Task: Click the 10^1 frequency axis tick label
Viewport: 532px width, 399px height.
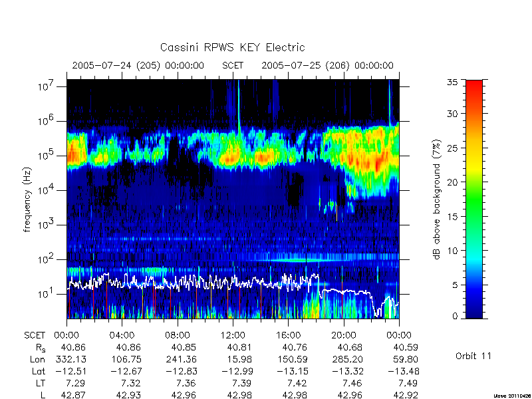Action: click(x=47, y=294)
